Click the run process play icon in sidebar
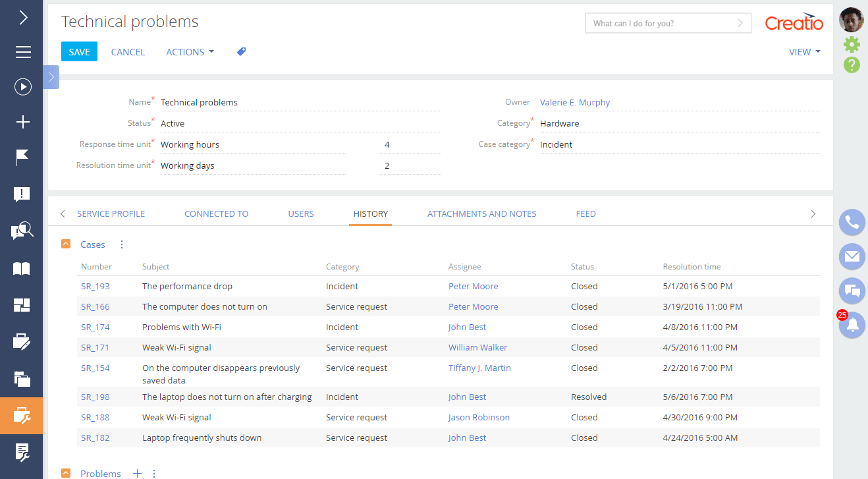The image size is (868, 479). pos(23,87)
